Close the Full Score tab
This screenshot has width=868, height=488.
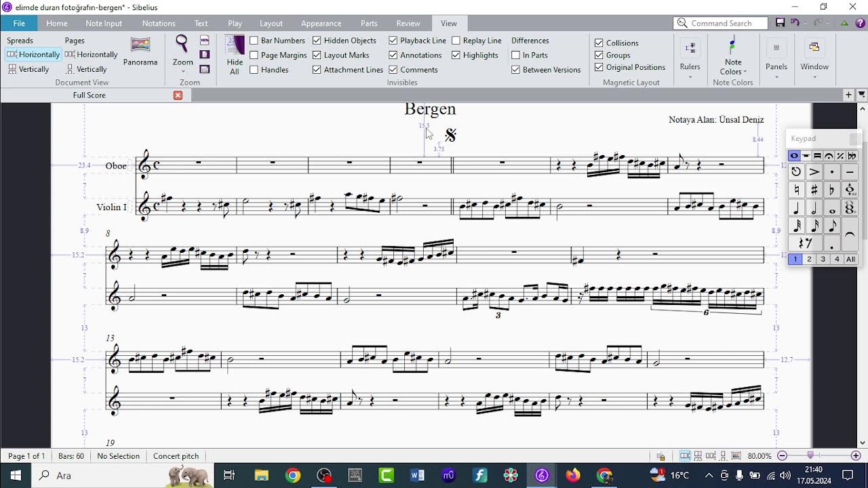coord(178,95)
